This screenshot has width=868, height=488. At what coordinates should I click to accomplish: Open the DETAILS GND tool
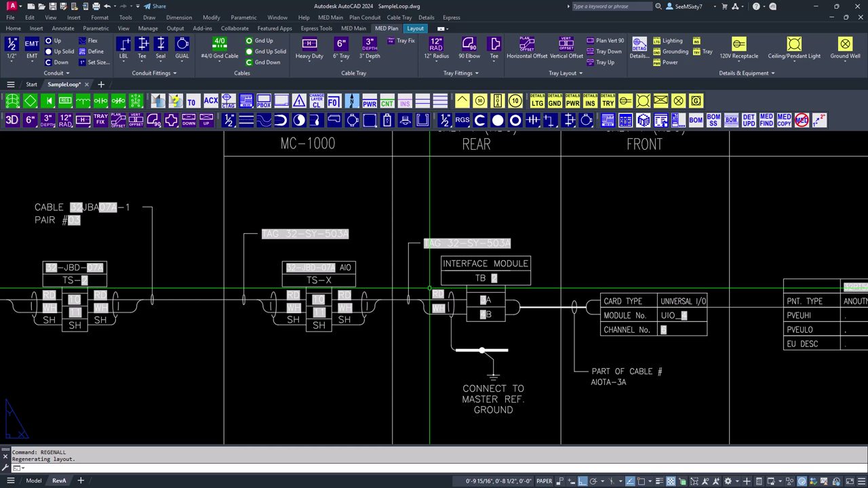[x=555, y=101]
